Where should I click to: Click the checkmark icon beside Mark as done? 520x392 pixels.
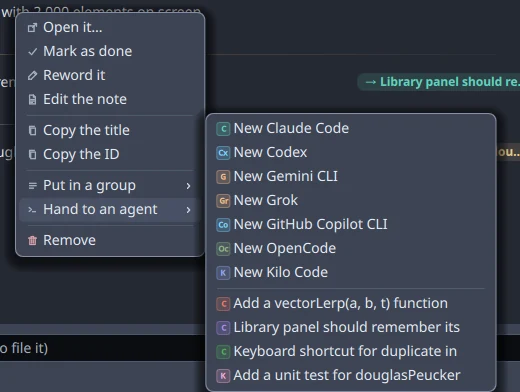32,52
